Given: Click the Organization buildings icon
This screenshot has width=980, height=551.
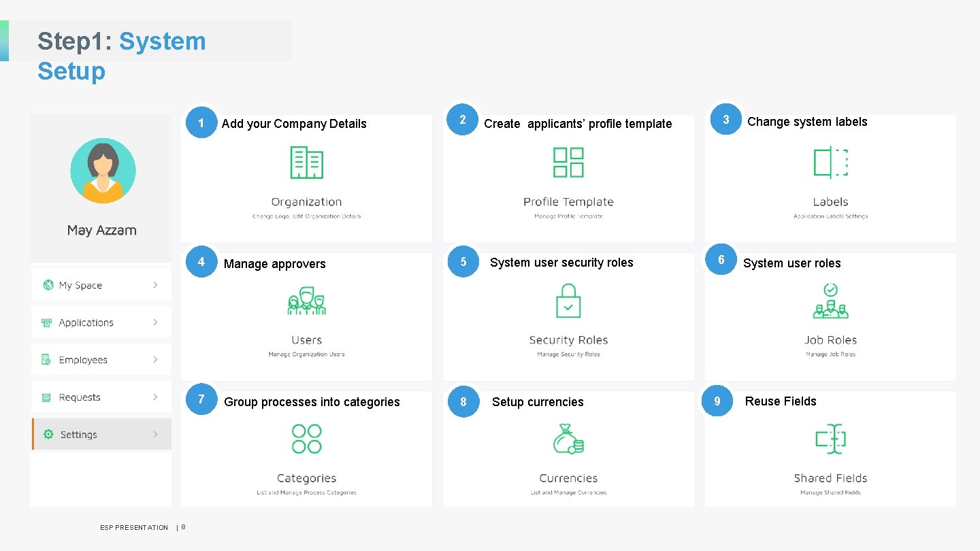Looking at the screenshot, I should [306, 163].
